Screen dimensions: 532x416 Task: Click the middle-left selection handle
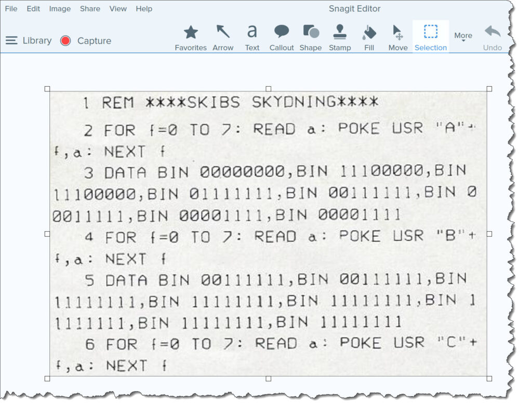click(x=47, y=234)
